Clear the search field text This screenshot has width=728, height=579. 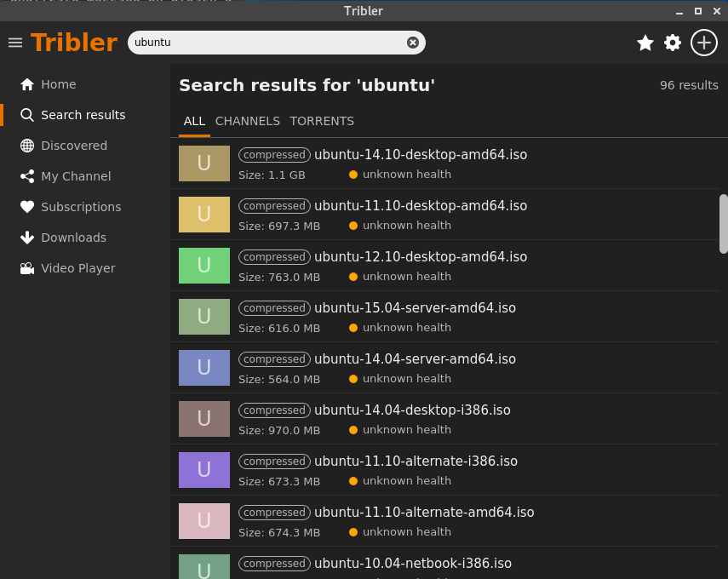coord(413,43)
